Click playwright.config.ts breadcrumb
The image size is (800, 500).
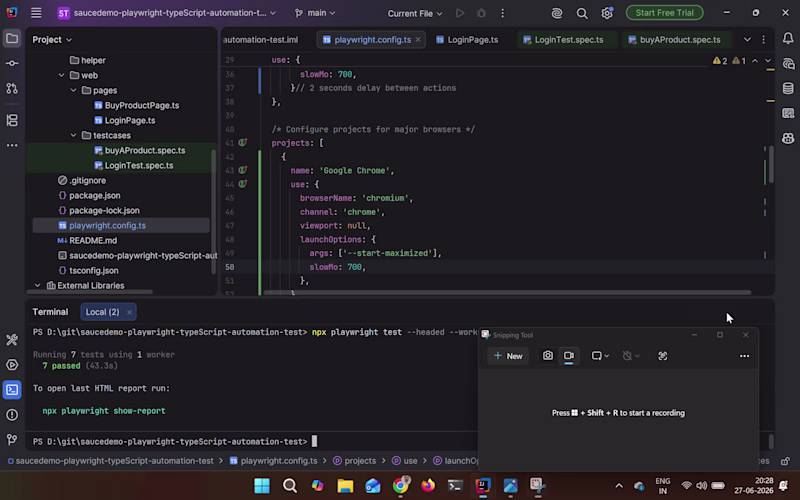[x=273, y=461]
